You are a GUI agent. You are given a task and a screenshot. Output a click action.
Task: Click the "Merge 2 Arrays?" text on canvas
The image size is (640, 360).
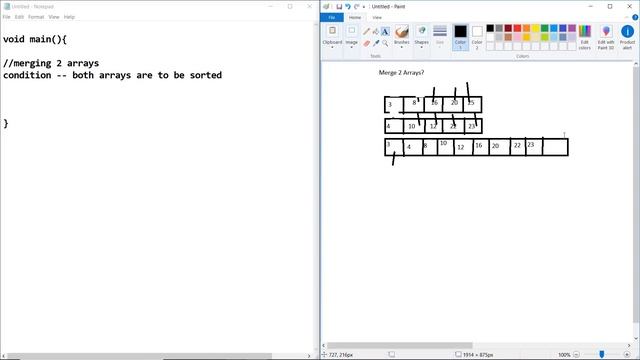point(401,73)
